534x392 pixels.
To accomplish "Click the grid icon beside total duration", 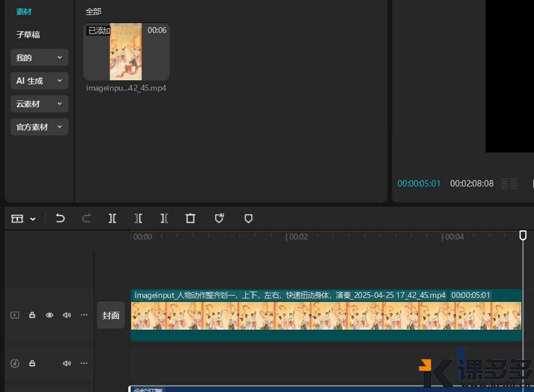I will point(509,184).
